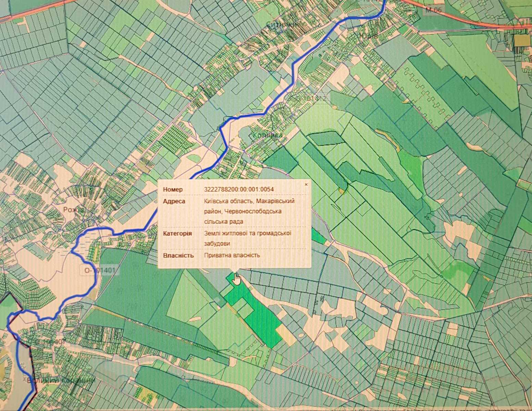The height and width of the screenshot is (411, 532).
Task: Close the parcel info popup
Action: (x=306, y=184)
